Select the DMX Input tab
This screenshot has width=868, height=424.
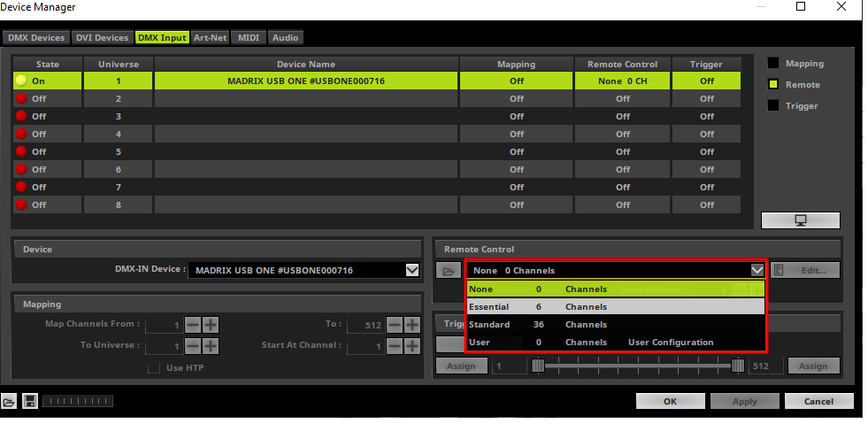pyautogui.click(x=162, y=38)
